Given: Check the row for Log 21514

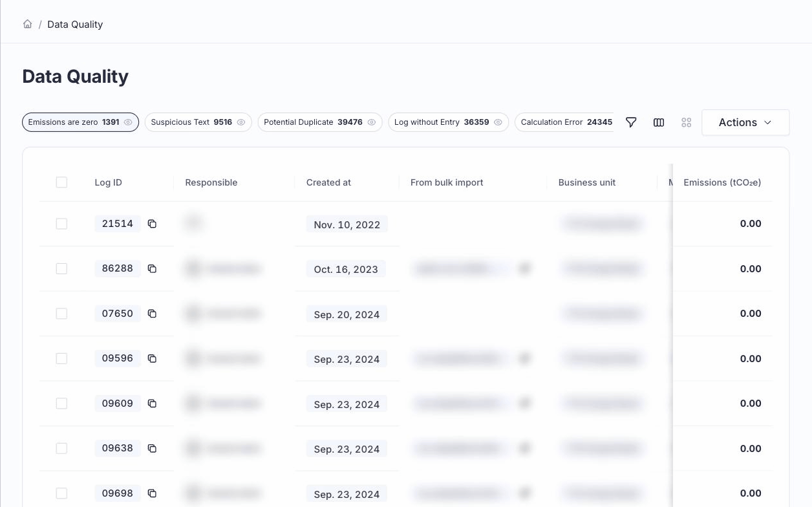Looking at the screenshot, I should pos(61,224).
